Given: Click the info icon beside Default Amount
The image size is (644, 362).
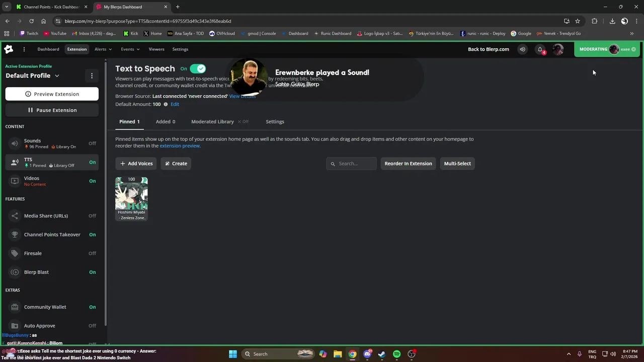Looking at the screenshot, I should tap(166, 104).
